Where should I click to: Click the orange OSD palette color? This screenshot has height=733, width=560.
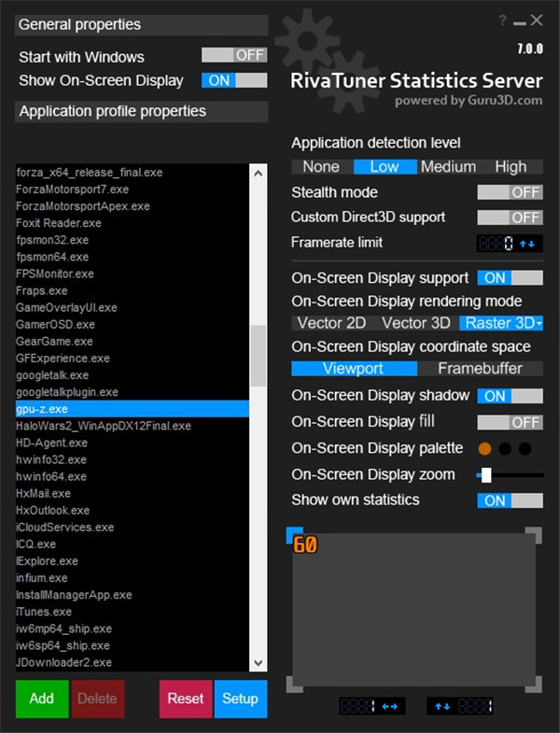pos(484,449)
